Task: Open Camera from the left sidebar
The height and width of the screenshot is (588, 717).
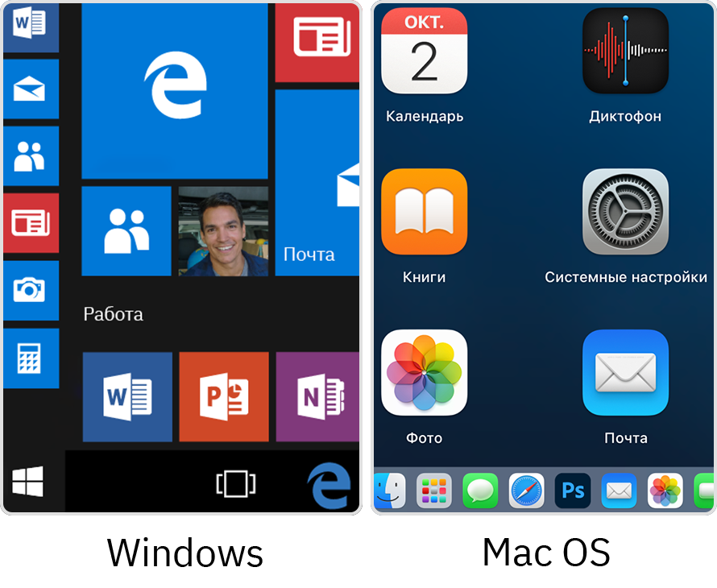Action: 31,290
